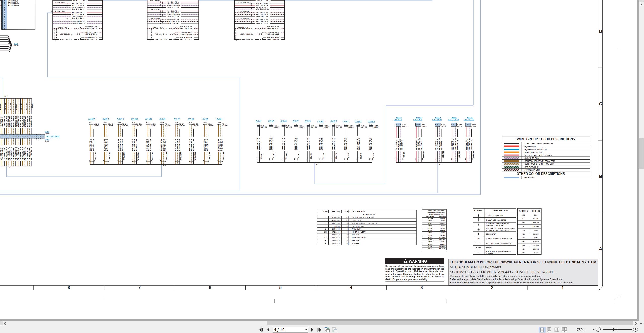
Task: Zoom in with the plus icon
Action: [x=635, y=329]
